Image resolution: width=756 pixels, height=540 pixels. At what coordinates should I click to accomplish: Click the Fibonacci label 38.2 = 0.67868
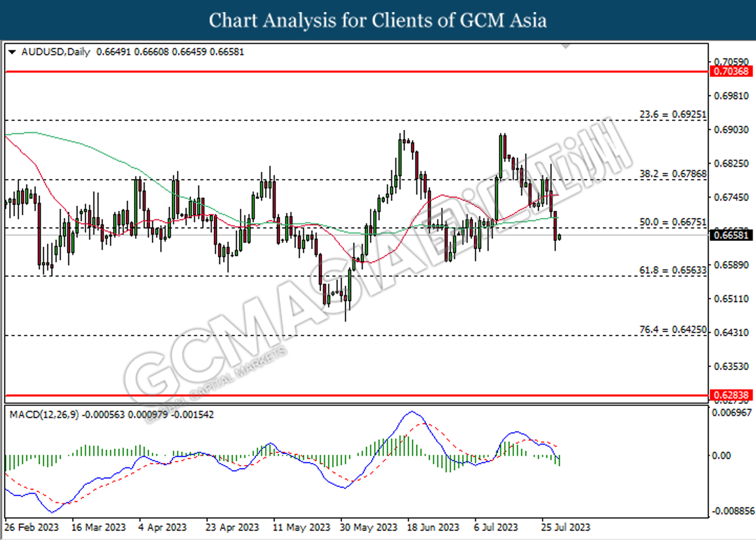[673, 174]
